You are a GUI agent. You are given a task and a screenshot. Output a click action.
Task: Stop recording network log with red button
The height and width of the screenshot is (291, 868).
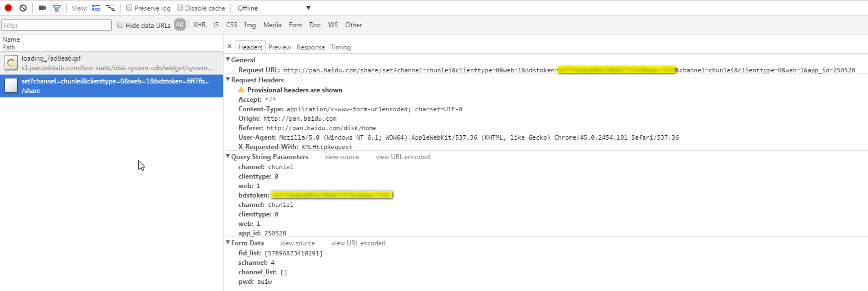8,8
